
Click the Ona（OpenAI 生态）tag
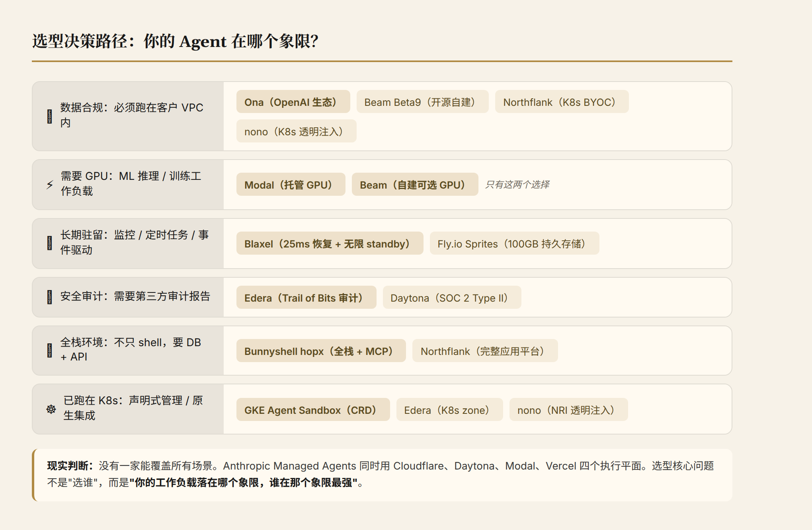[x=293, y=102]
